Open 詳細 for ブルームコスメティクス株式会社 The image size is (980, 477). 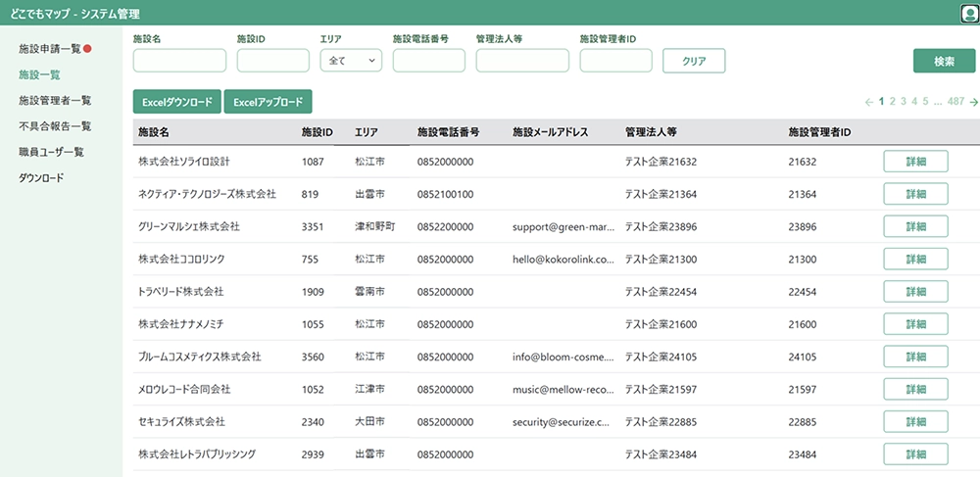coord(915,357)
